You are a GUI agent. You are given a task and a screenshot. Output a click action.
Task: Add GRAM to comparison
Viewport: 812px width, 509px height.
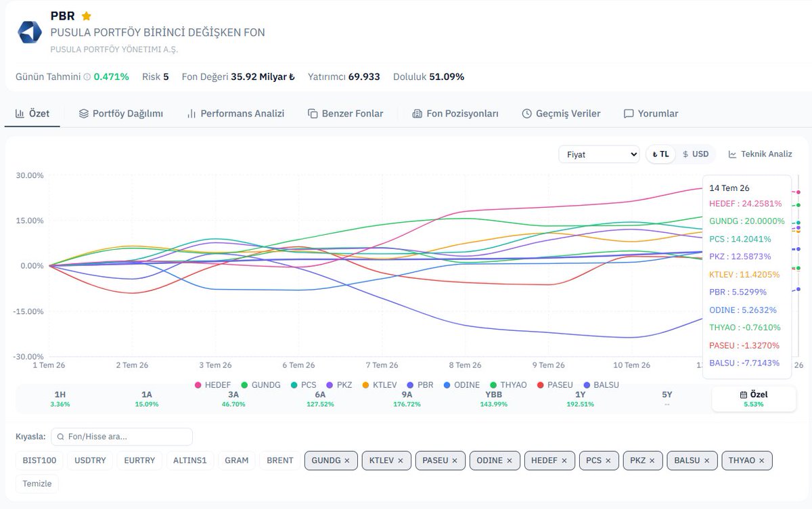tap(237, 460)
